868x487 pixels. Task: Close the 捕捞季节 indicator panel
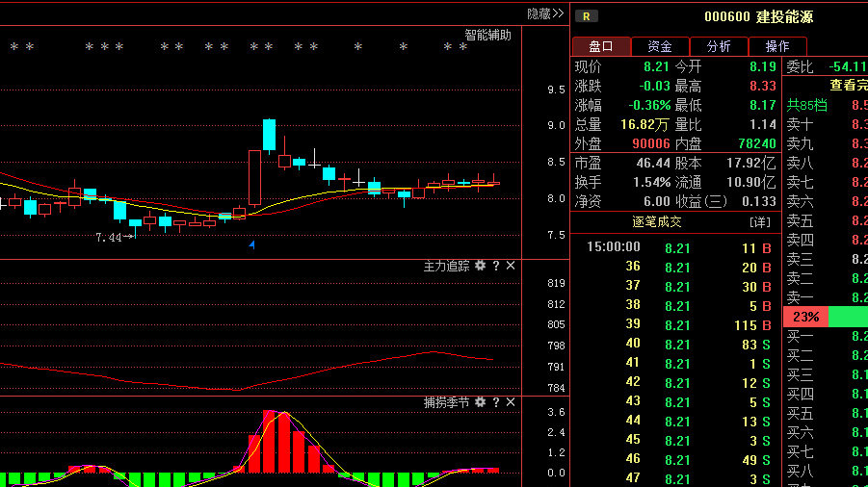tap(511, 401)
